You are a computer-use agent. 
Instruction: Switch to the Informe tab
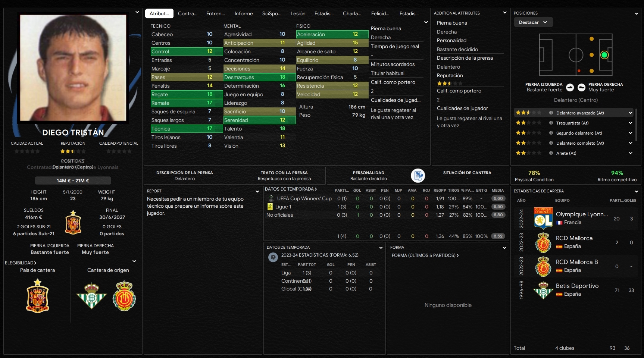click(244, 13)
